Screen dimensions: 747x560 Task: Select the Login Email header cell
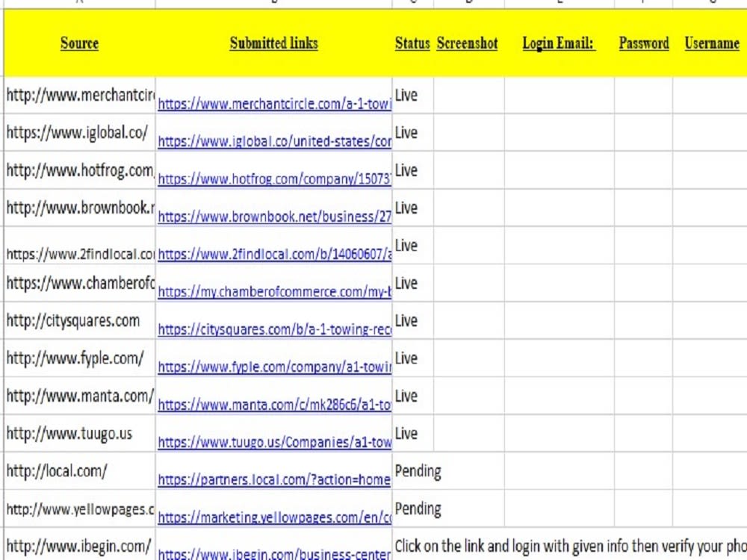tap(559, 43)
